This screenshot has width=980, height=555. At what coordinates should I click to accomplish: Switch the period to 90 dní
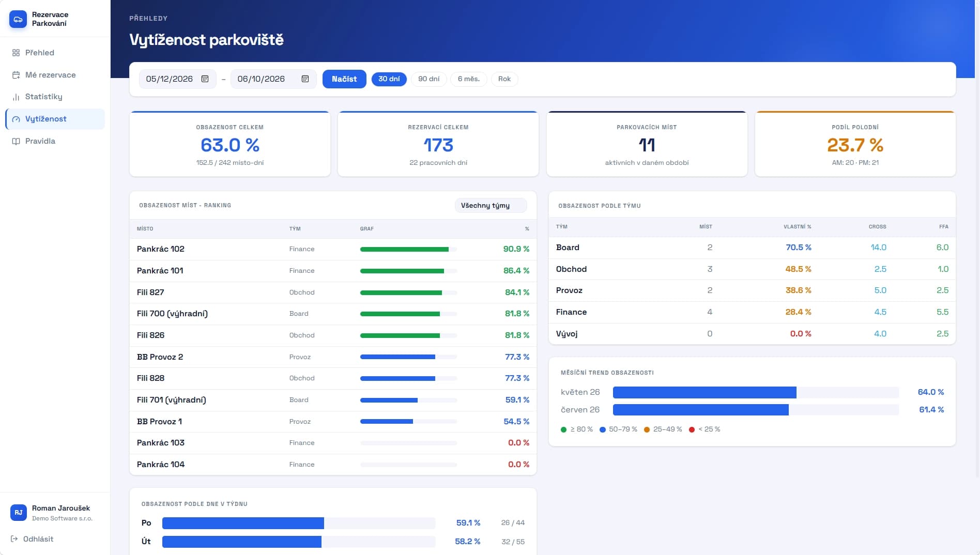point(429,79)
